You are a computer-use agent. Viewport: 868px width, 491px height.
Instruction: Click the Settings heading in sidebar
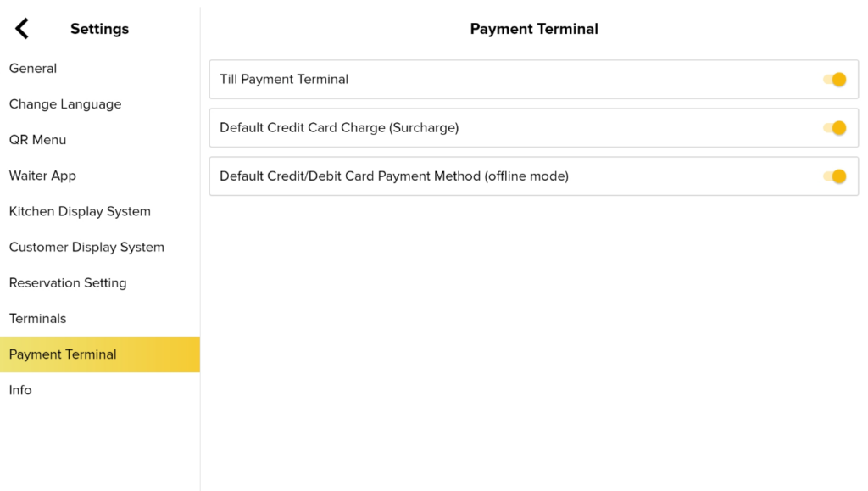pyautogui.click(x=99, y=29)
